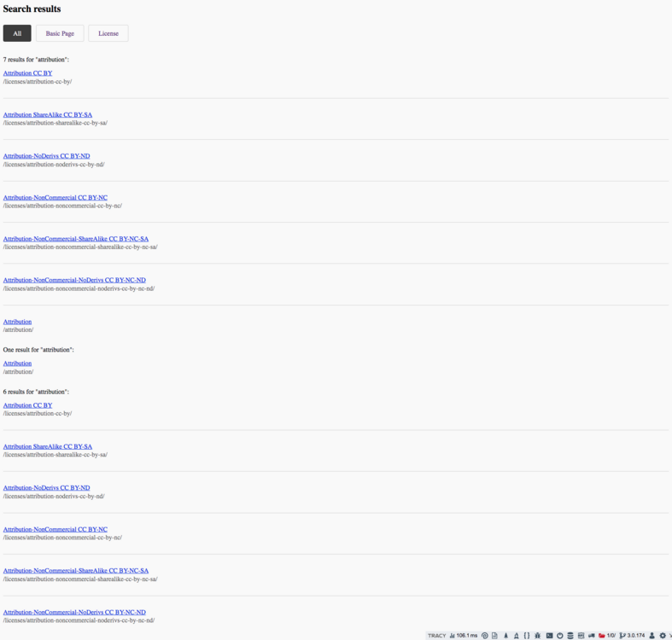Open the terminal console panel in Tracy bar

click(x=549, y=636)
